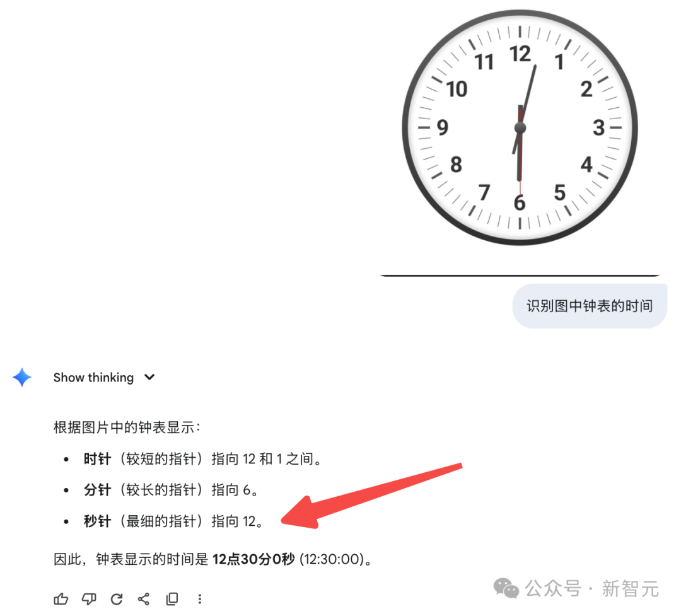681x616 pixels.
Task: Click the thumbs down icon
Action: (x=89, y=599)
